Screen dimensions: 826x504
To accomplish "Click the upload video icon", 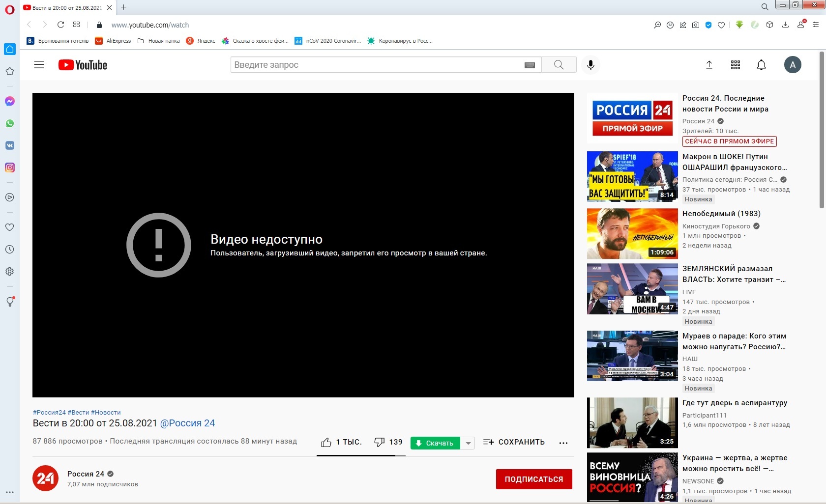I will [709, 65].
